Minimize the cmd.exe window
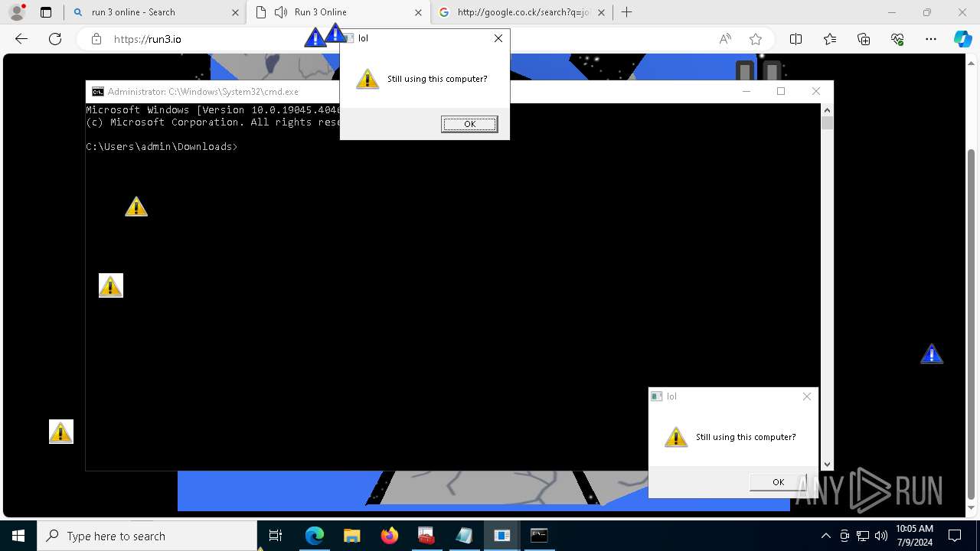 pos(746,91)
